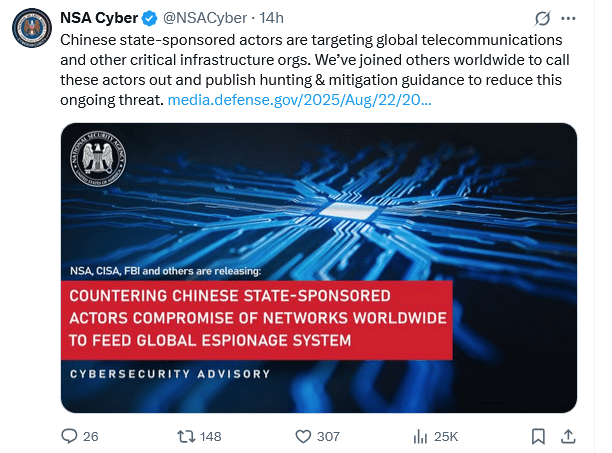Open the share post menu
The height and width of the screenshot is (453, 612).
569,435
